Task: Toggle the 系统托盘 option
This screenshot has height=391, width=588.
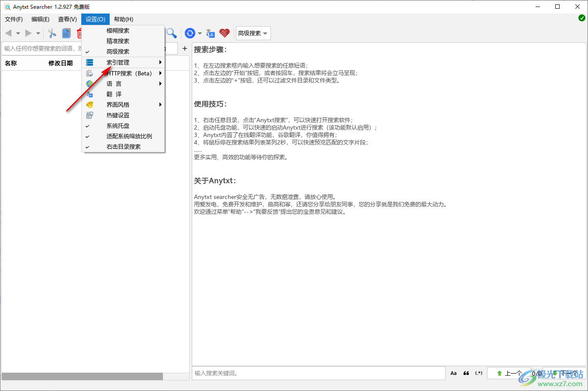Action: (123, 126)
